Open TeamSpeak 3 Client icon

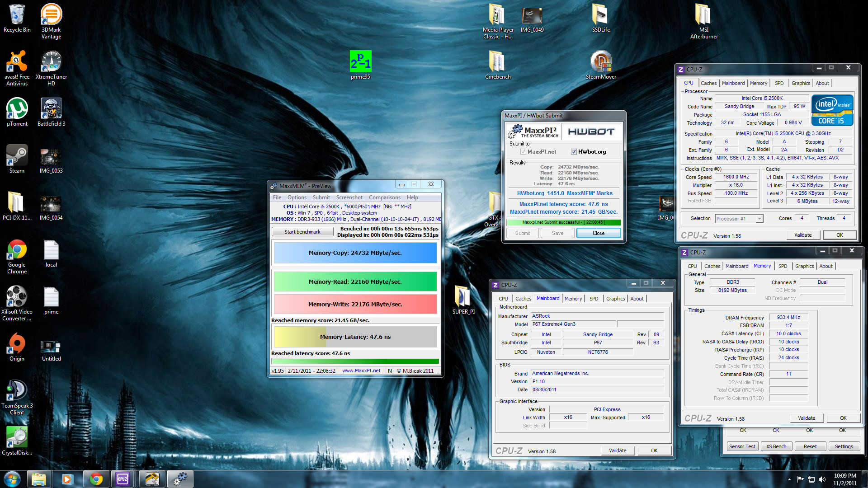[17, 397]
